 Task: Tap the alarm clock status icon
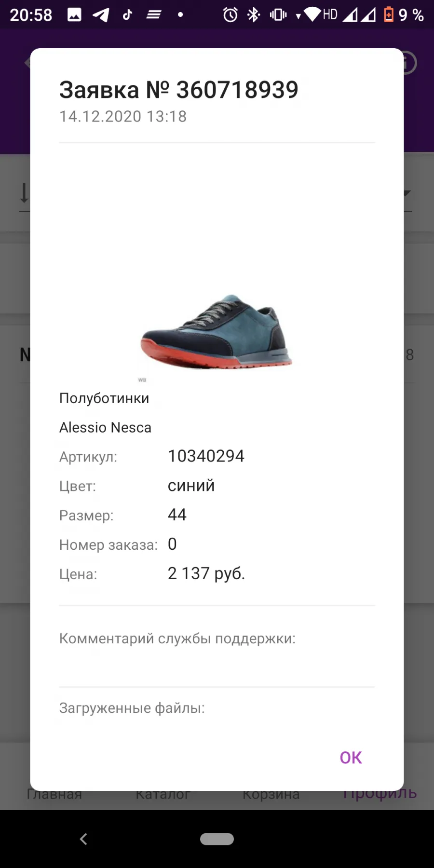click(x=231, y=15)
